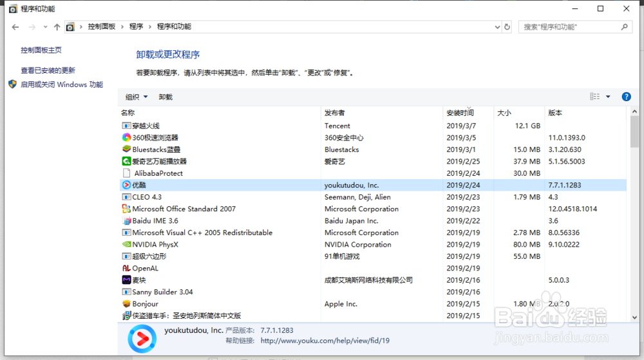
Task: Open 查看已安装的更新 link
Action: click(48, 70)
